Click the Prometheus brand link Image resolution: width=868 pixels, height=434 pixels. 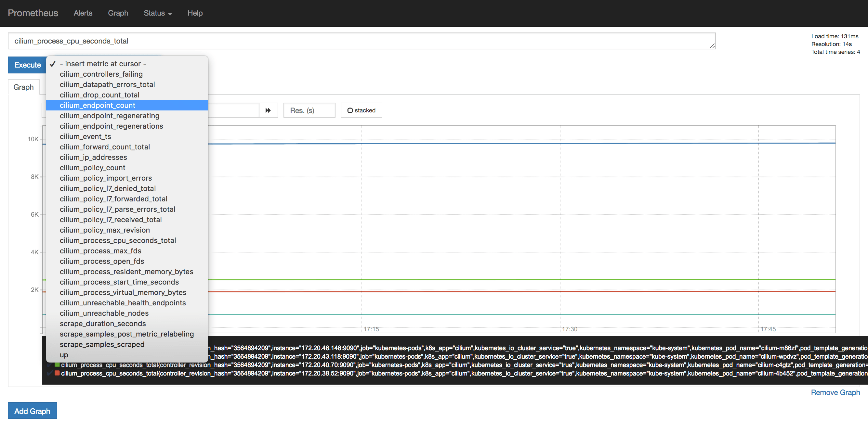tap(33, 13)
